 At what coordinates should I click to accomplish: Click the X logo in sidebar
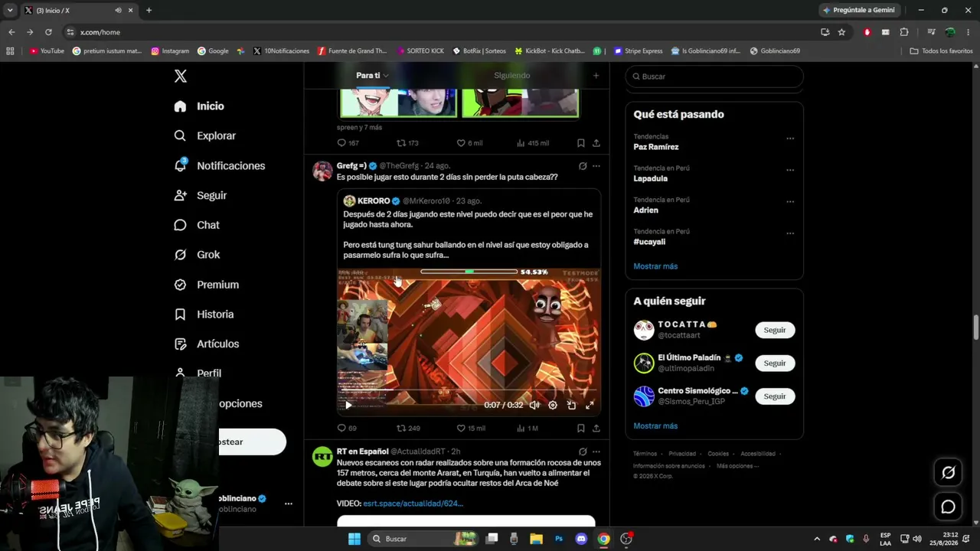[181, 76]
